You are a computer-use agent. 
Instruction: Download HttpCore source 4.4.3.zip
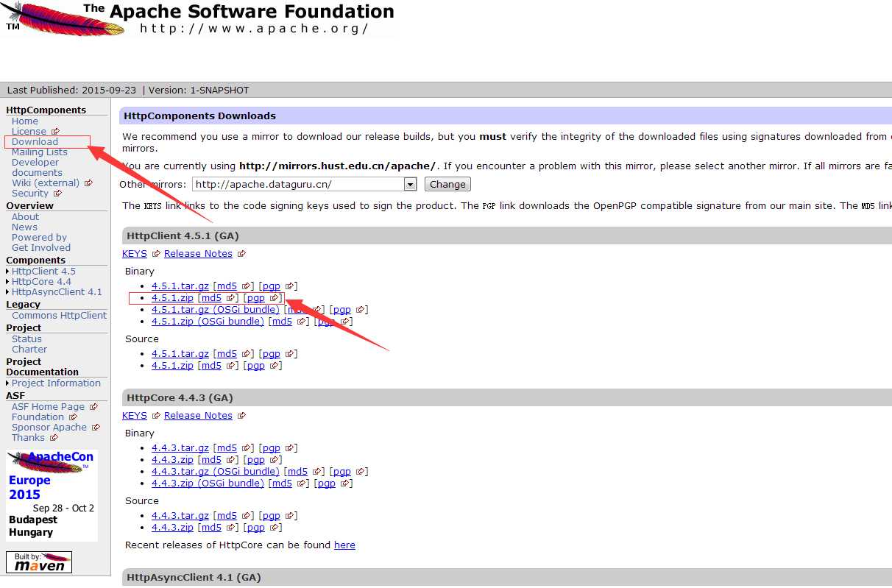pyautogui.click(x=172, y=528)
